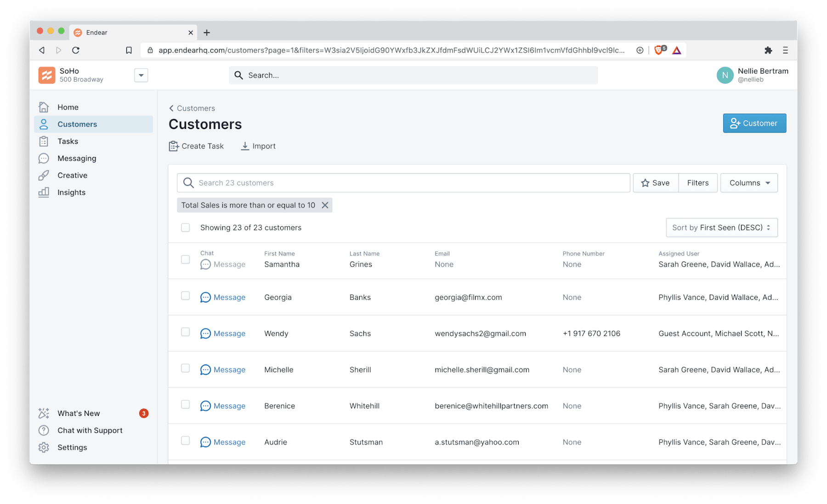Close the Endear browser tab
The image size is (827, 504).
[191, 32]
